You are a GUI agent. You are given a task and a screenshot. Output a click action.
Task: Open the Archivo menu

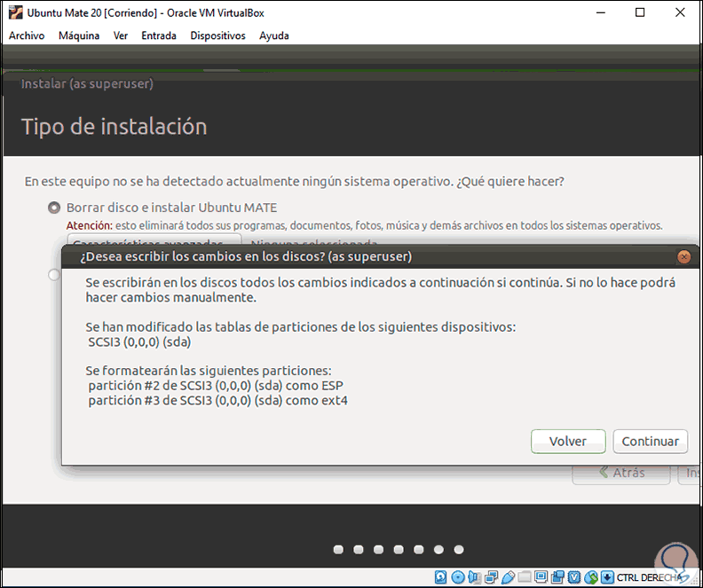[x=27, y=35]
